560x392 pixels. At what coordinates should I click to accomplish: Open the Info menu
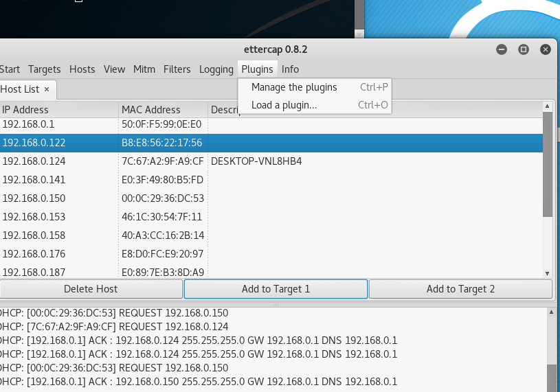coord(290,69)
